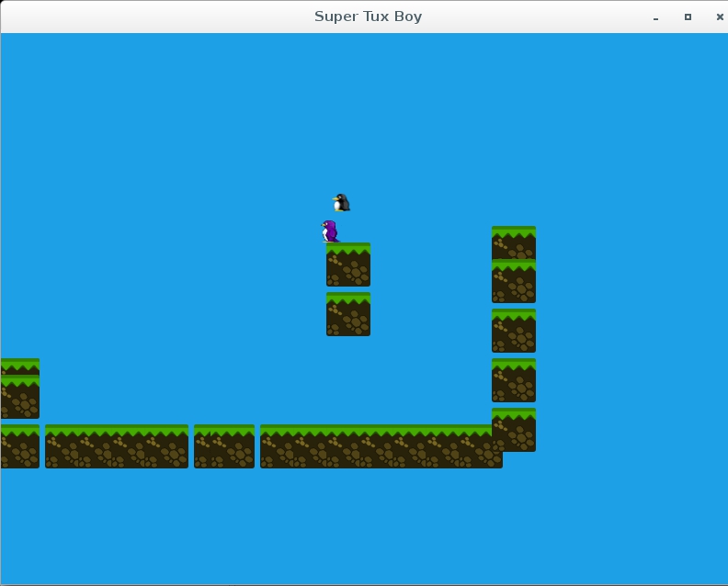Screen dimensions: 728x586
Task: Close the Super Tux Boy game window
Action: click(720, 17)
